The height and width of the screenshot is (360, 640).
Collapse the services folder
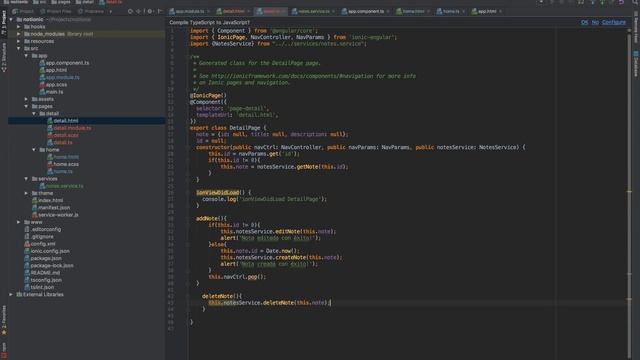[27, 179]
